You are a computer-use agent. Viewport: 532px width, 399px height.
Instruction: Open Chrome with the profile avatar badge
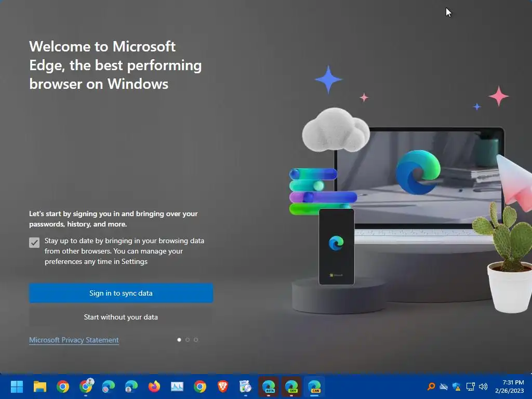pyautogui.click(x=86, y=386)
